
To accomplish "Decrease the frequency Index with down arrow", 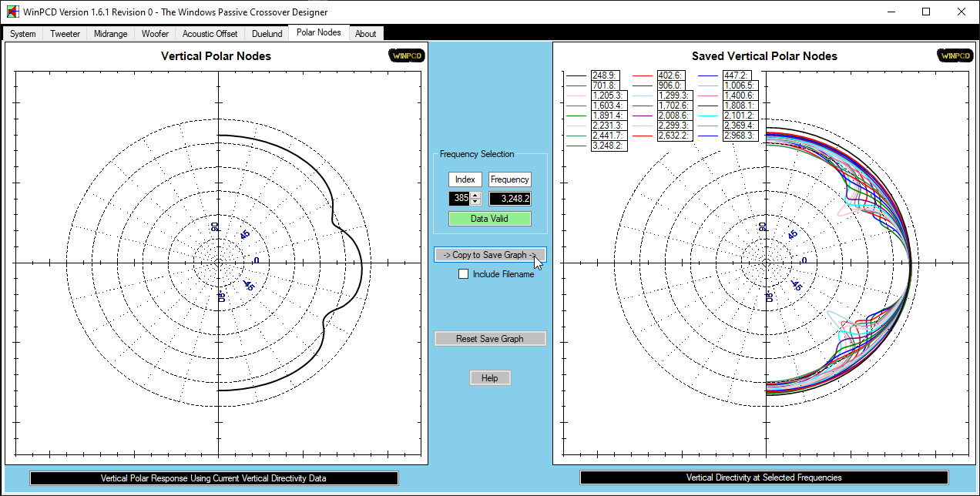I will (x=475, y=202).
